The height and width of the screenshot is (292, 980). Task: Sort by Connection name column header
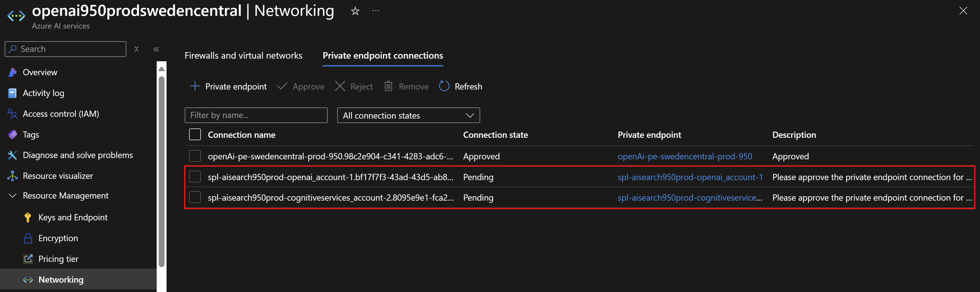(242, 135)
